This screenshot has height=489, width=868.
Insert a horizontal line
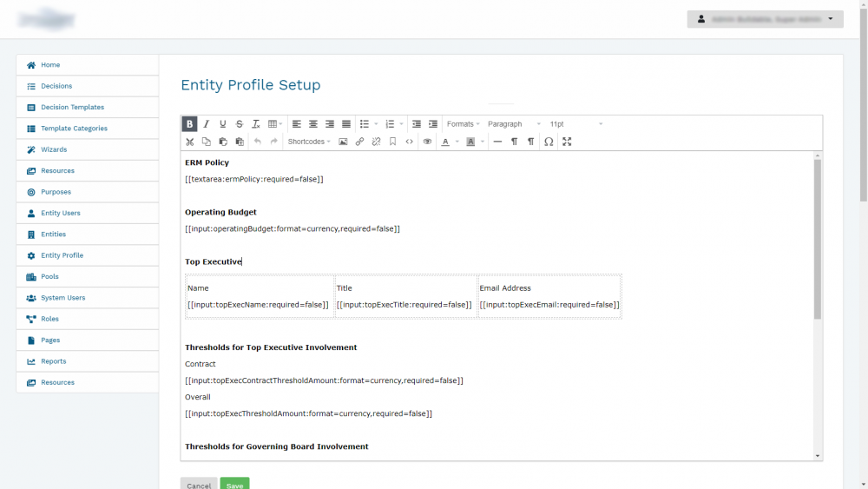point(497,142)
